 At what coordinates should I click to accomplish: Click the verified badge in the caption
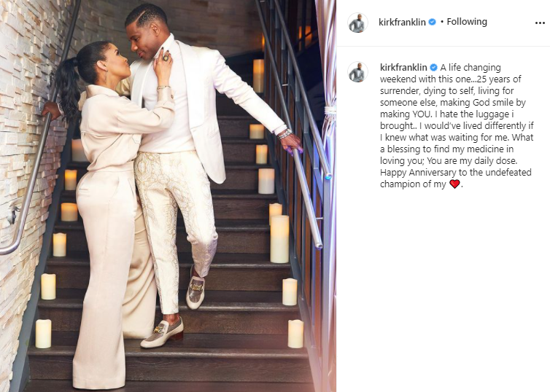tap(434, 67)
